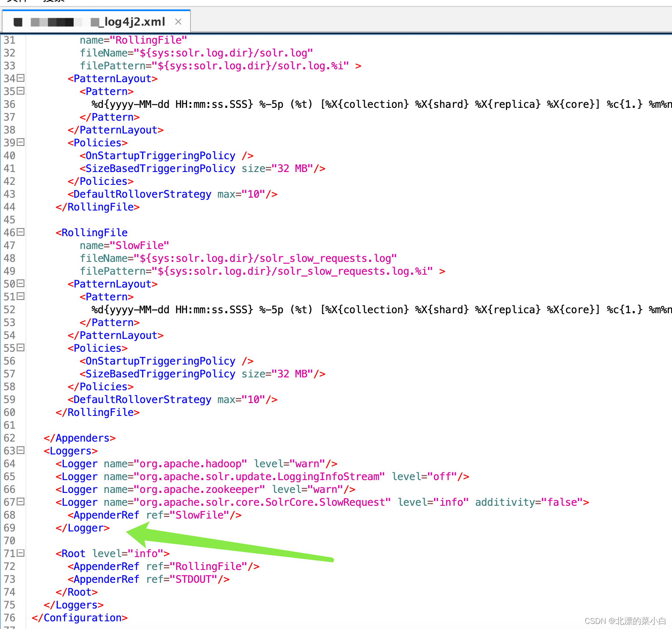Click closing Logger tag on line 69
Viewport: 672px width, 629px height.
[x=83, y=528]
